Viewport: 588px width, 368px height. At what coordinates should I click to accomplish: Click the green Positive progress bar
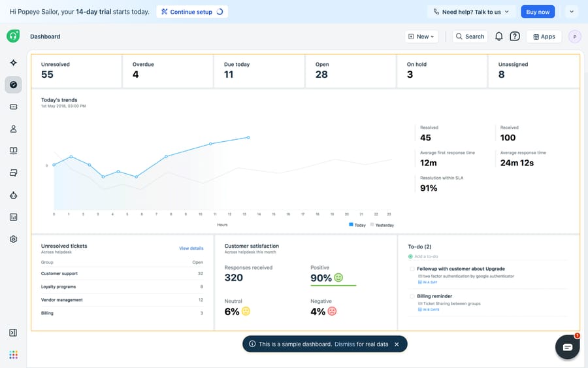coord(333,286)
